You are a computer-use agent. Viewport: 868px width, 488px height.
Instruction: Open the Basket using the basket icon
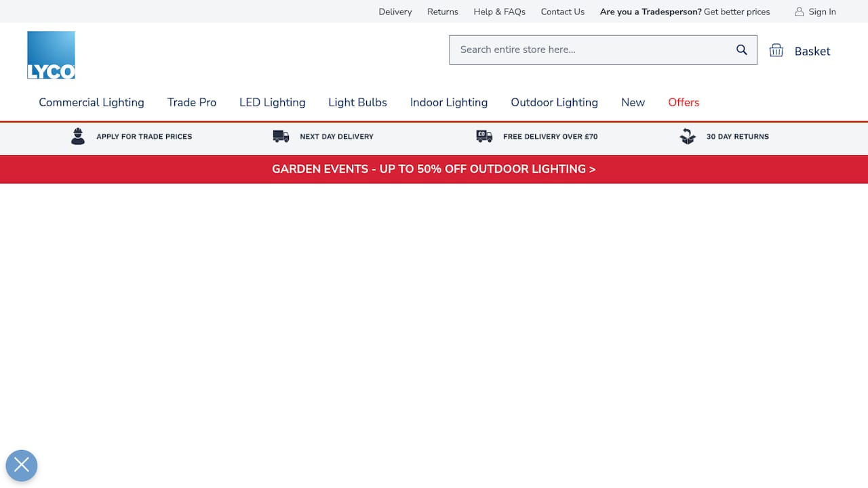point(776,49)
